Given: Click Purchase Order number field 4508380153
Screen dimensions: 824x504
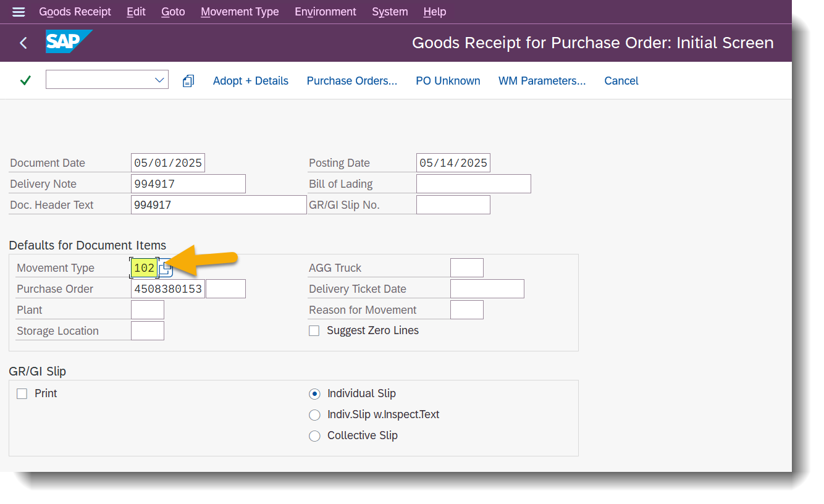Looking at the screenshot, I should [168, 288].
